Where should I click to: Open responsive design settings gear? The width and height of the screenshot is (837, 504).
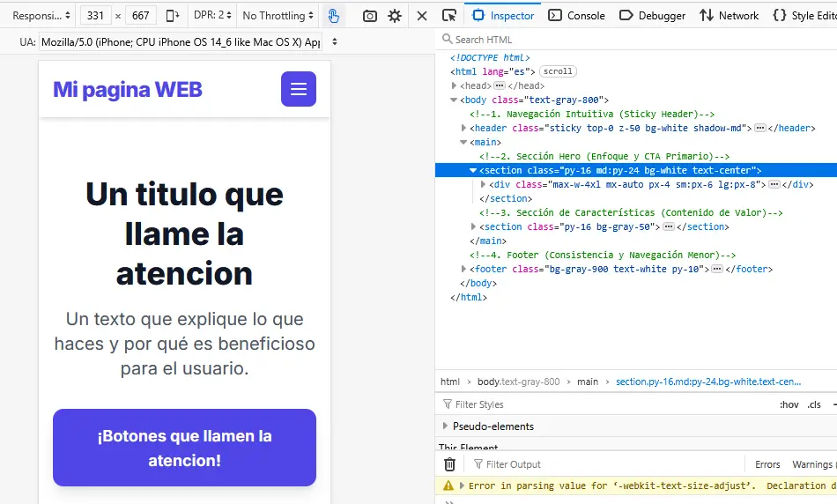[x=395, y=16]
